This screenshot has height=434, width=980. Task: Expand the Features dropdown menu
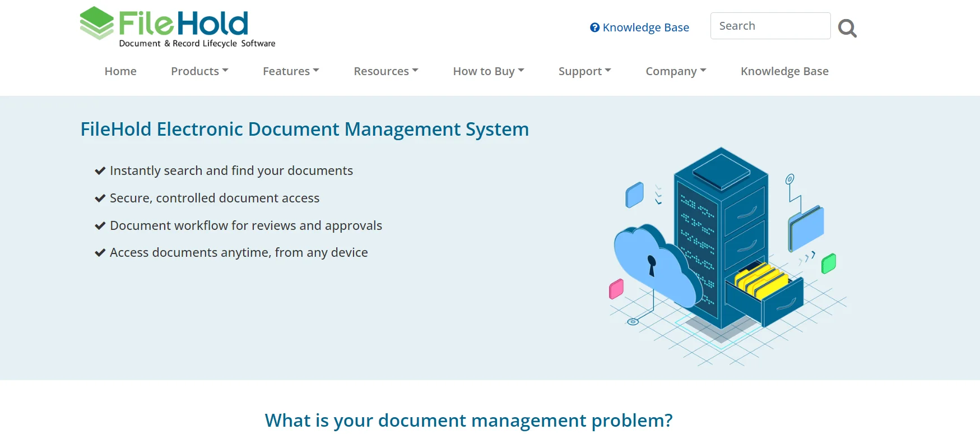pyautogui.click(x=291, y=71)
